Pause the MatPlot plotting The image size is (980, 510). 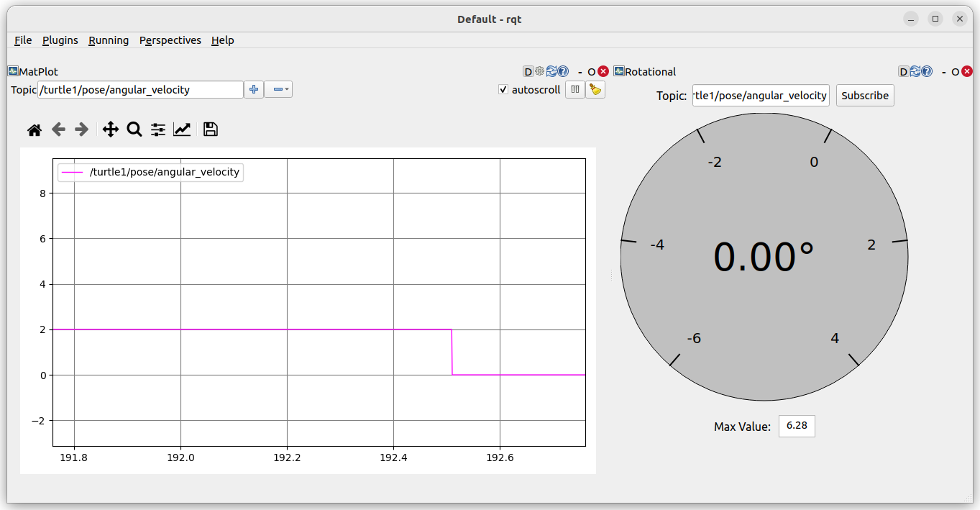[x=574, y=89]
